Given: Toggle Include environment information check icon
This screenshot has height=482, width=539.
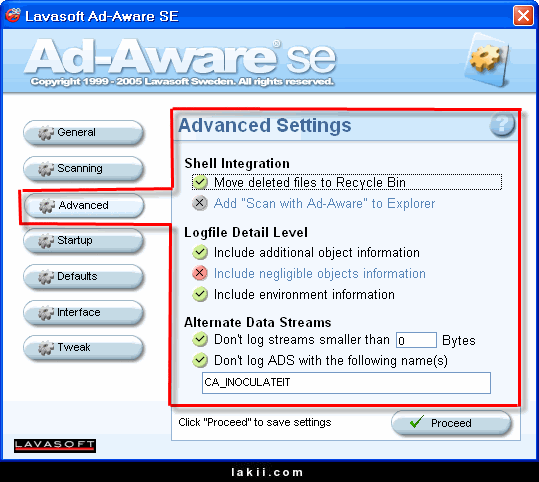Looking at the screenshot, I should [200, 294].
